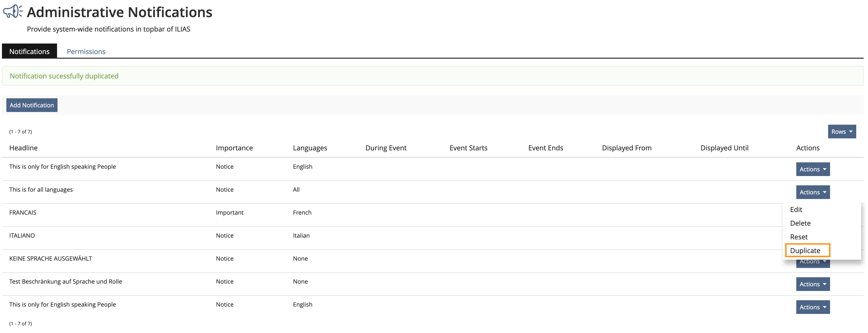Viewport: 868px width, 333px height.
Task: Open Actions for 'This is for all languages'
Action: click(812, 192)
